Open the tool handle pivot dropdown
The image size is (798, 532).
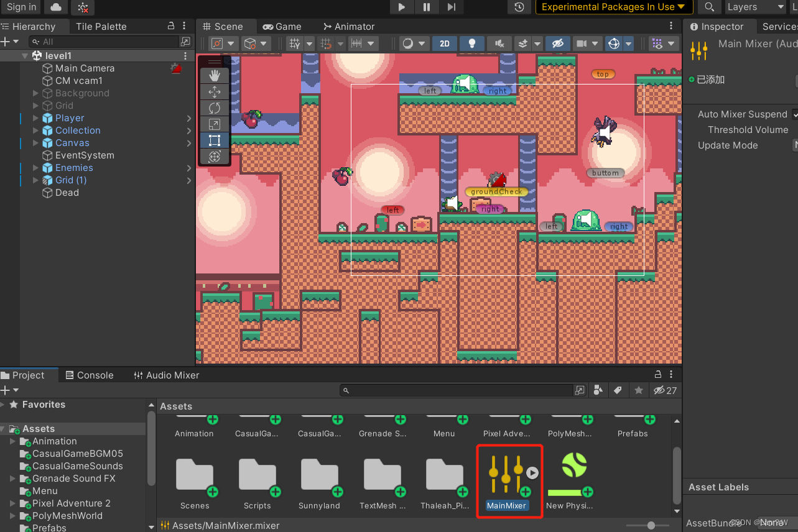coord(223,44)
